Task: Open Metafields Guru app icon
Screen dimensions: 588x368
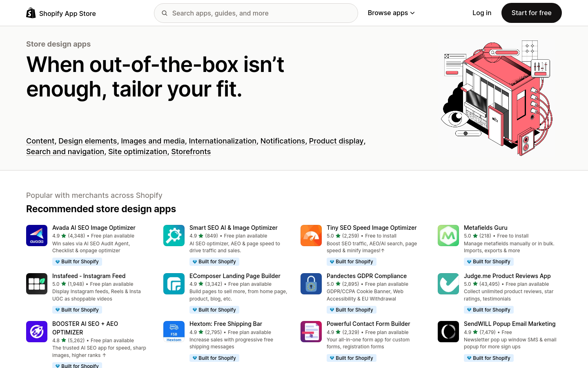Action: tap(448, 236)
